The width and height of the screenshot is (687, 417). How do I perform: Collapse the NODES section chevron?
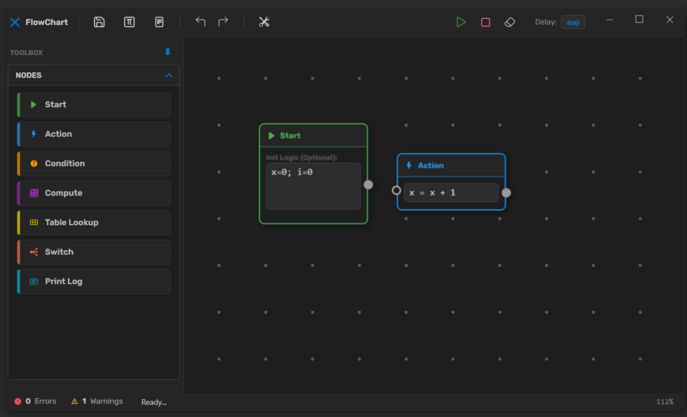pyautogui.click(x=169, y=75)
